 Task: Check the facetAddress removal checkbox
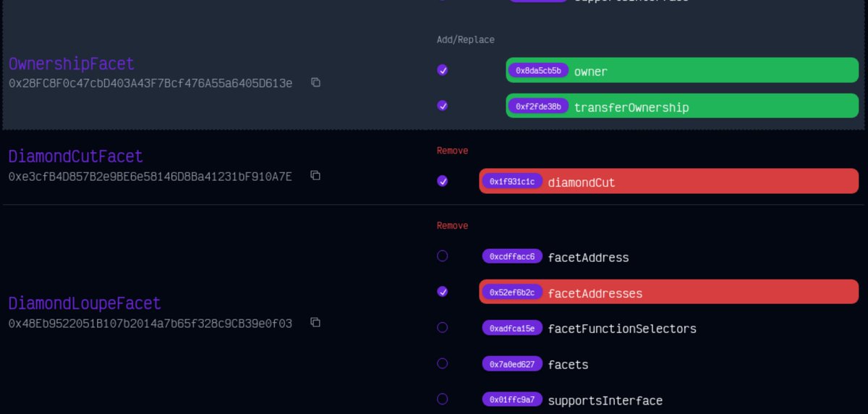pyautogui.click(x=443, y=256)
